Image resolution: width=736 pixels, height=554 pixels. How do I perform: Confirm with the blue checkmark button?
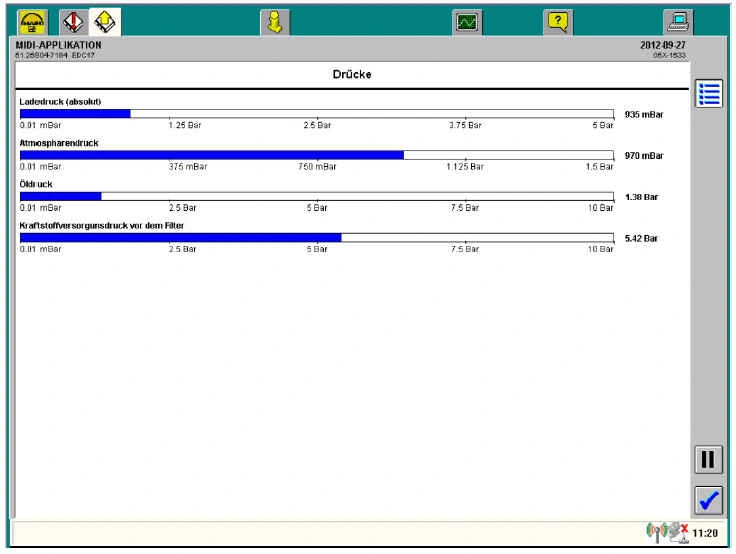pos(708,500)
